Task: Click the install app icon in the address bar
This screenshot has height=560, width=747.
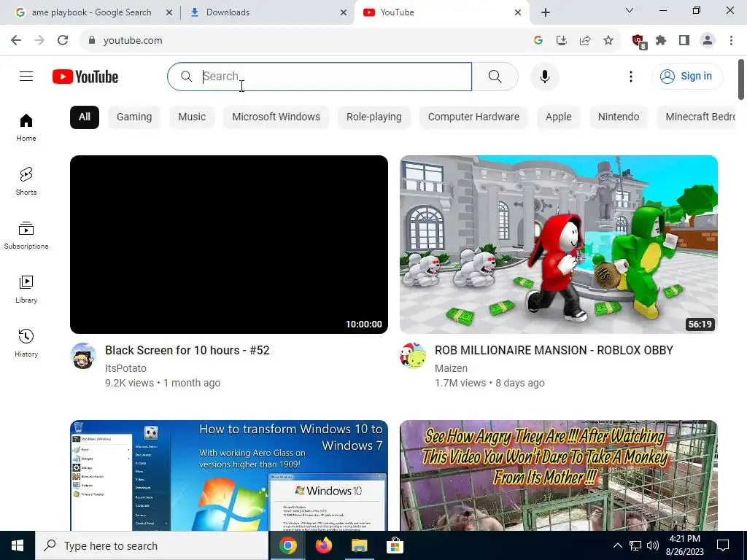Action: click(562, 41)
